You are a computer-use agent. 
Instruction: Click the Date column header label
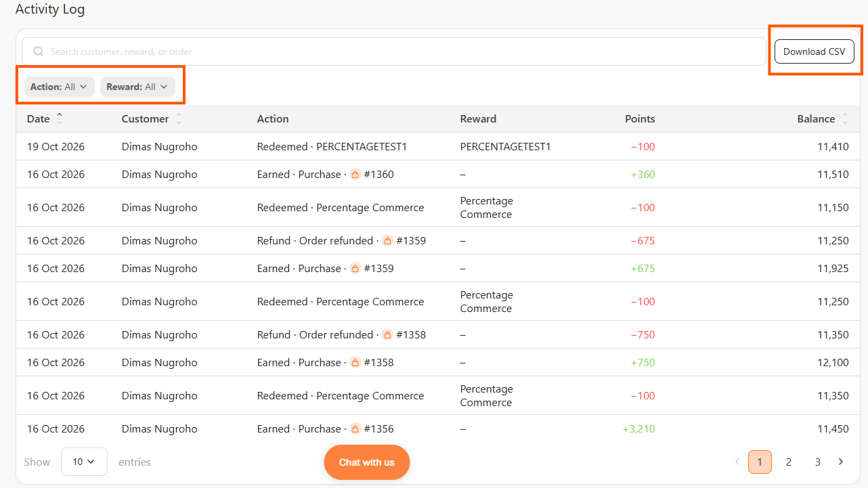(x=39, y=118)
